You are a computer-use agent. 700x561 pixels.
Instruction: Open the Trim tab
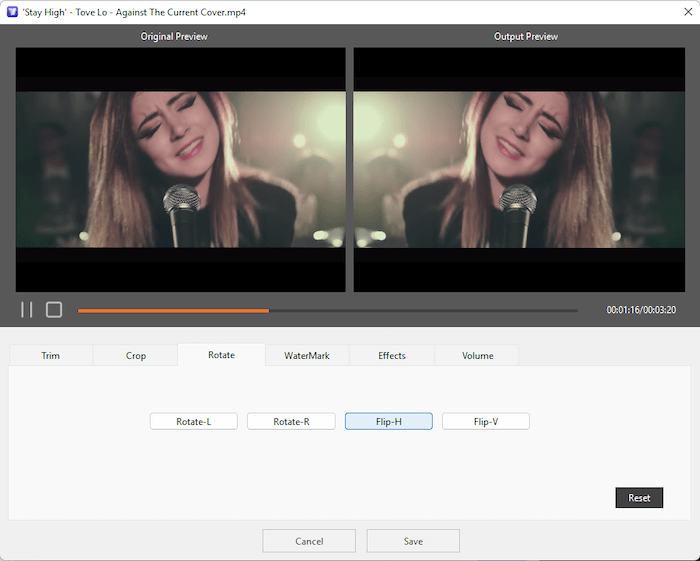coord(50,355)
